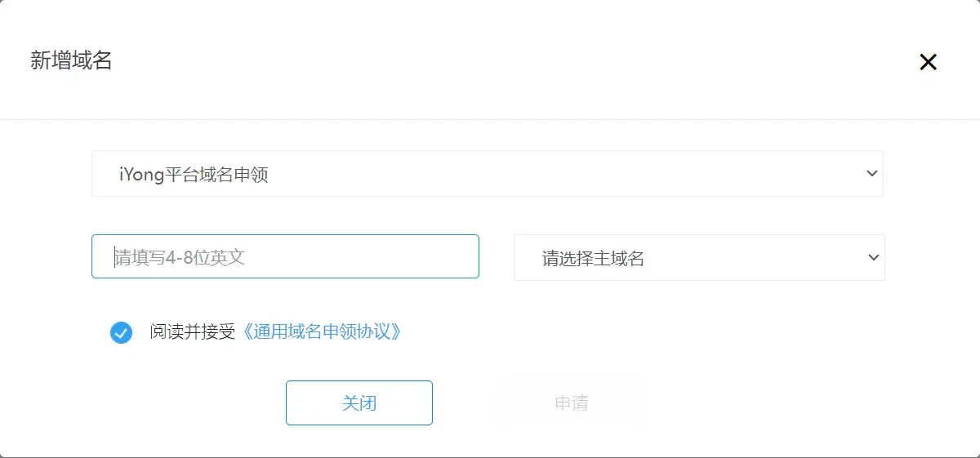Click the round blue check icon

point(121,332)
